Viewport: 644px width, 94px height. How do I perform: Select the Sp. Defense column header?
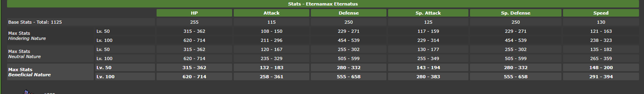tap(515, 13)
